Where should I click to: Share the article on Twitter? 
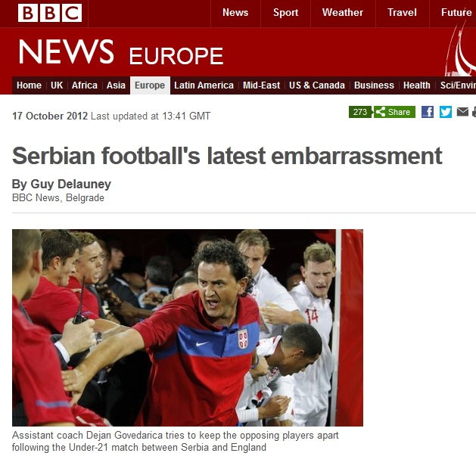click(x=445, y=112)
